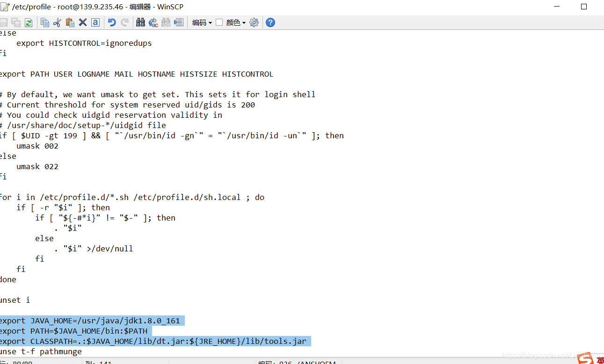604x364 pixels.
Task: Click the export CLASSPATH line
Action: [x=154, y=341]
